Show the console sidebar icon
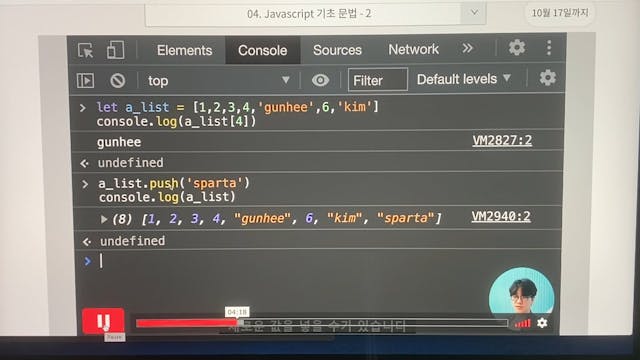Screen dimensions: 640x360 click(85, 80)
